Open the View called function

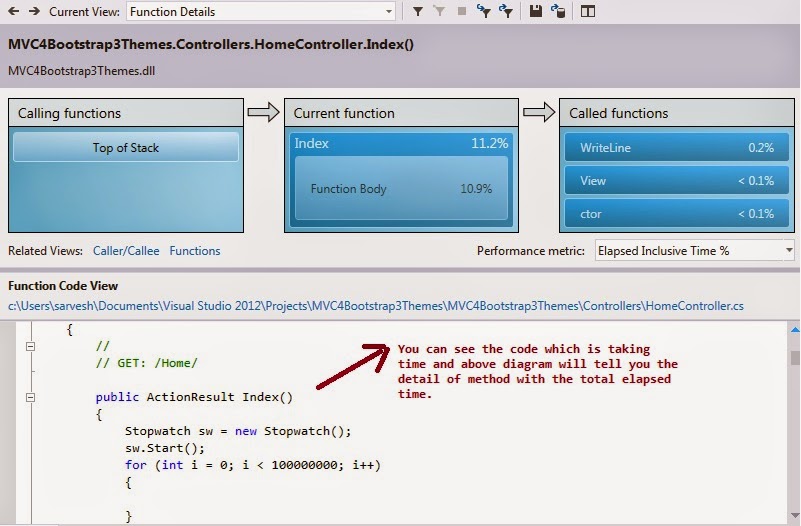click(677, 181)
